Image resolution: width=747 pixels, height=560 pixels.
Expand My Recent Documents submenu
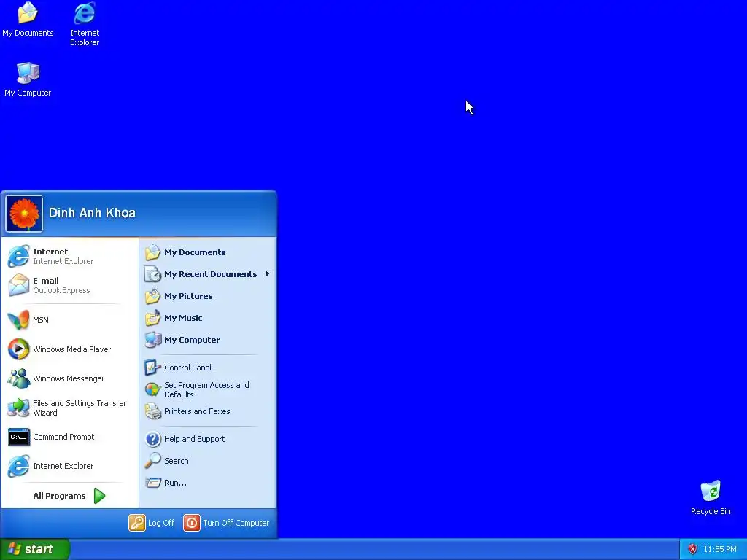click(x=208, y=274)
